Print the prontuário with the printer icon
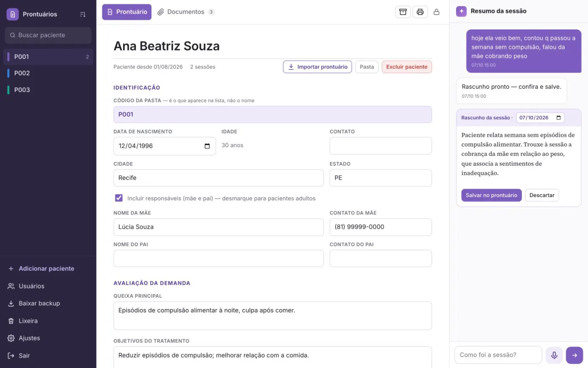Image resolution: width=588 pixels, height=368 pixels. point(420,12)
